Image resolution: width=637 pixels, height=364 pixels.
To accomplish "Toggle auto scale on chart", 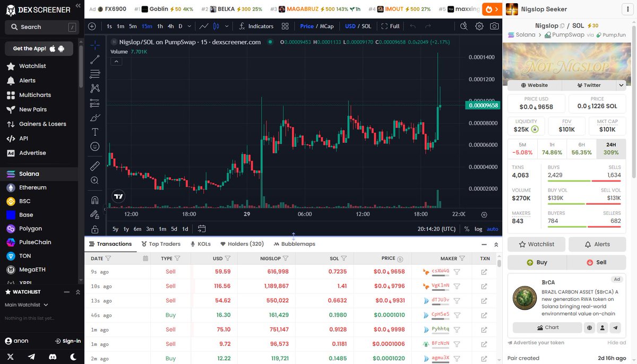I will [493, 229].
